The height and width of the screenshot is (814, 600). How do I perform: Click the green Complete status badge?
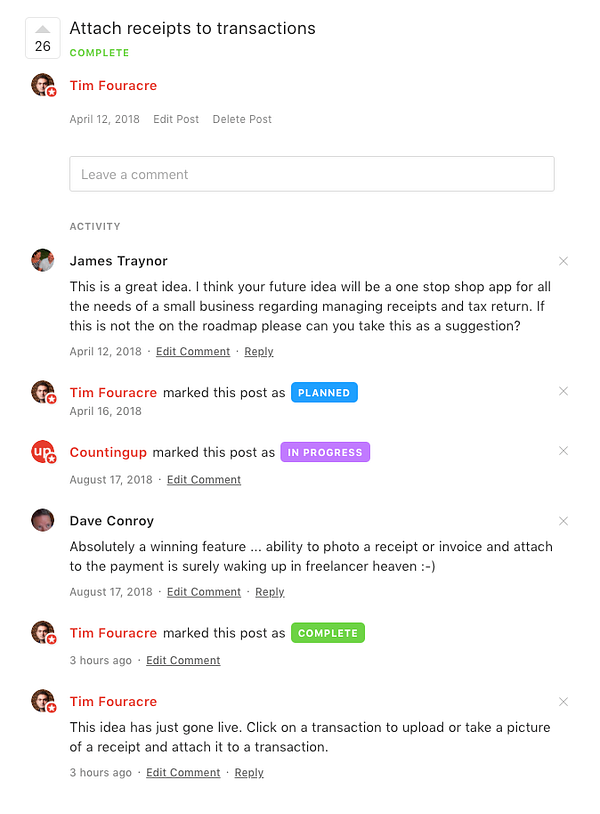[x=328, y=633]
